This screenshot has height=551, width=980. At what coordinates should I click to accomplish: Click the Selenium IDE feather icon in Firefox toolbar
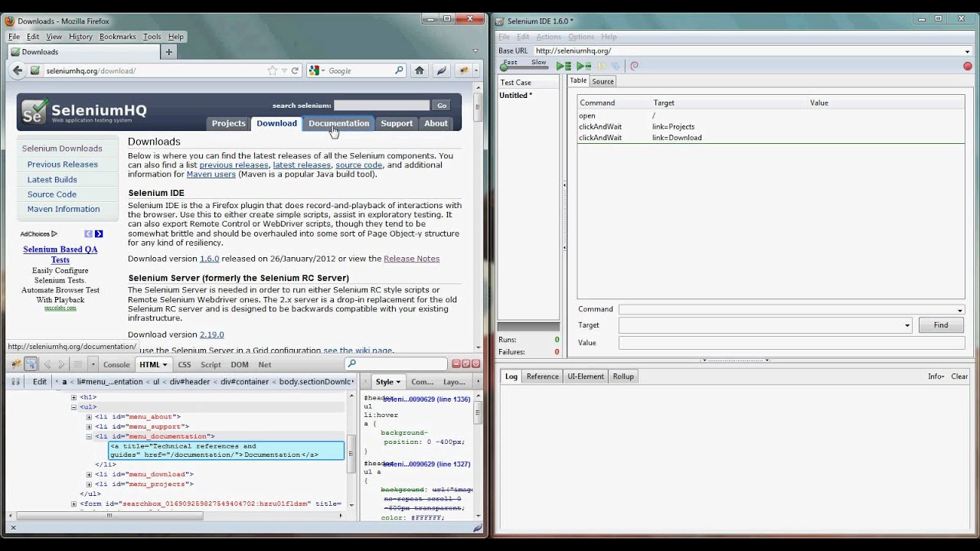pyautogui.click(x=441, y=70)
